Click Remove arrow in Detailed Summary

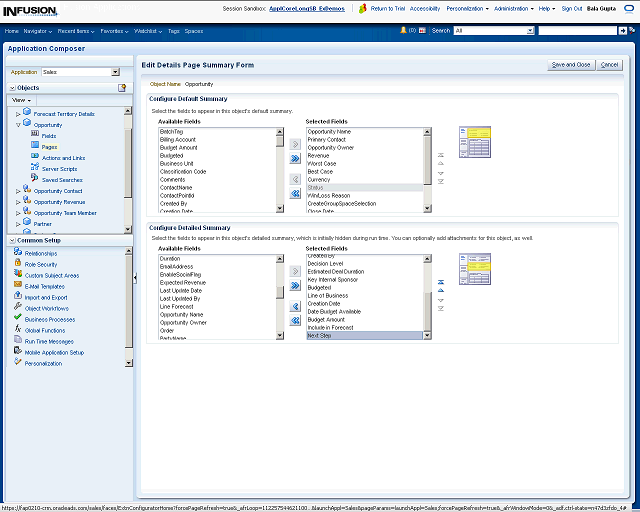coord(295,307)
